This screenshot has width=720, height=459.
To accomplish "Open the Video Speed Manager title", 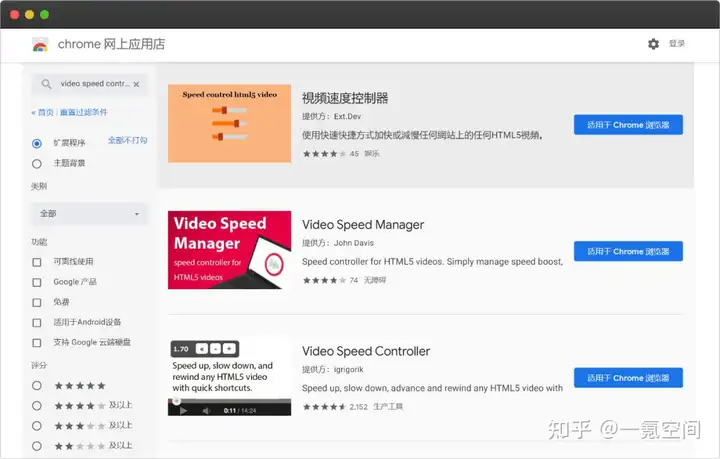I will tap(363, 225).
